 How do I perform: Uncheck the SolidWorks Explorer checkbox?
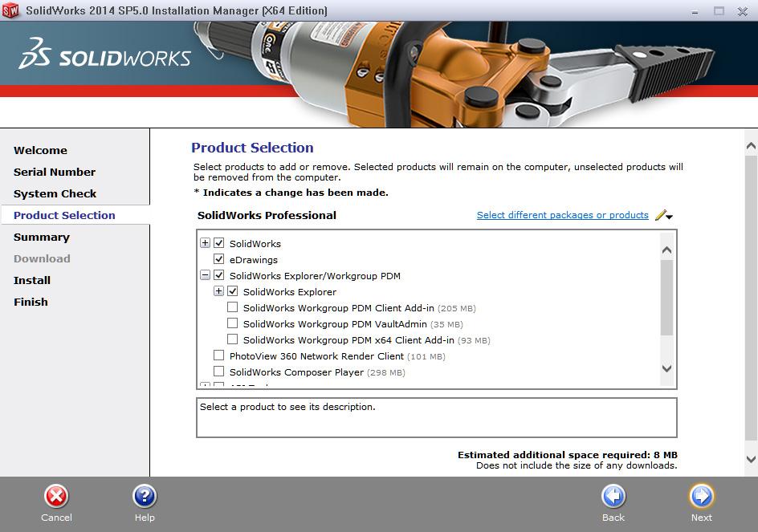coord(233,291)
